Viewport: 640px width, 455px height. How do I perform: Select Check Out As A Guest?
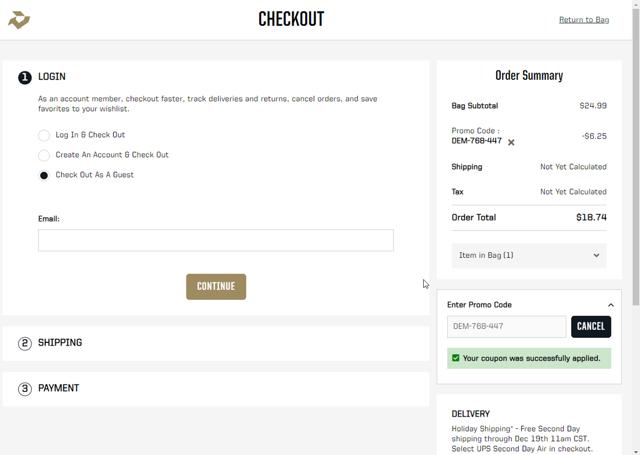[44, 175]
